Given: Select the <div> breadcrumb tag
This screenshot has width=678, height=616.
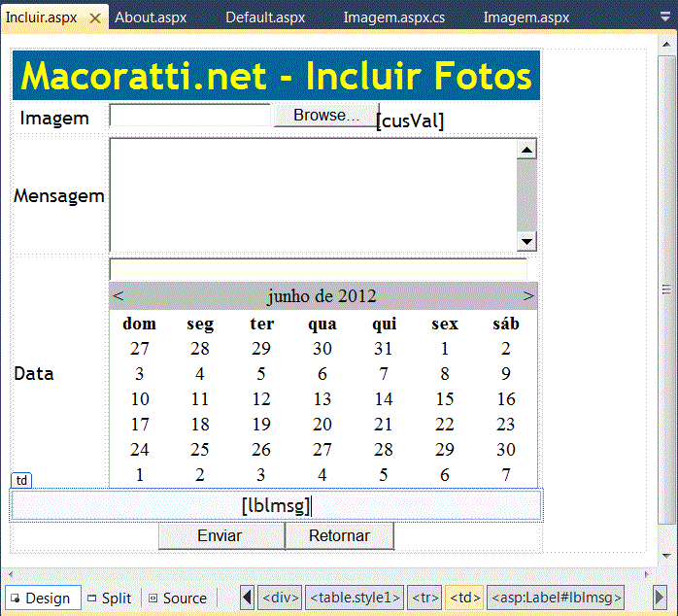Looking at the screenshot, I should click(x=280, y=598).
